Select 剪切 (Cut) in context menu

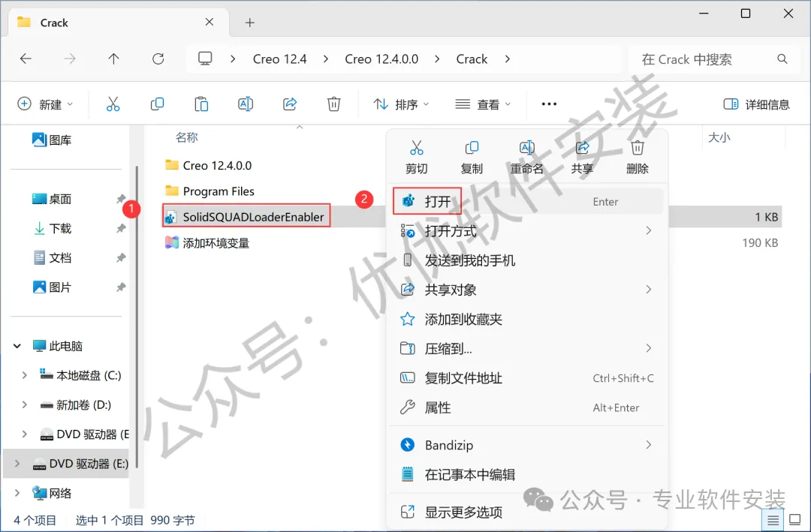point(416,157)
